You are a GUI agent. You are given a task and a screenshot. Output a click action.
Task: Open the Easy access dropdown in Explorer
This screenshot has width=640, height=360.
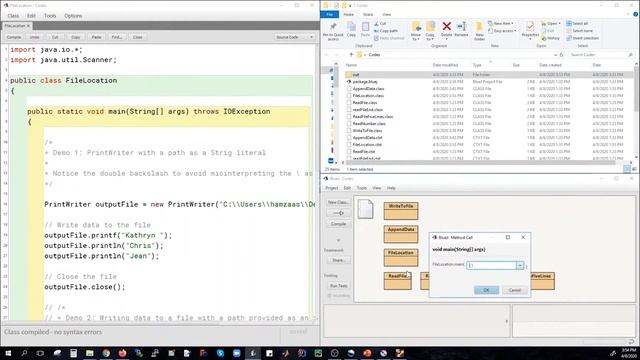click(502, 31)
